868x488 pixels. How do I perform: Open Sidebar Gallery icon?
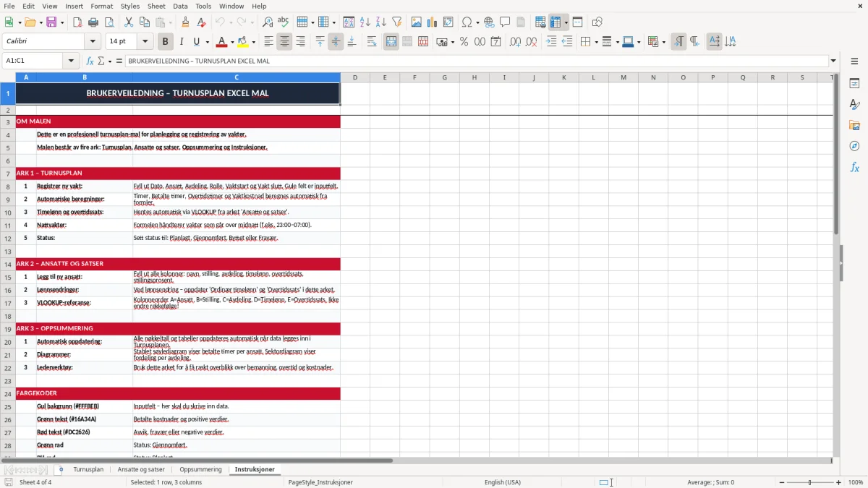[854, 125]
